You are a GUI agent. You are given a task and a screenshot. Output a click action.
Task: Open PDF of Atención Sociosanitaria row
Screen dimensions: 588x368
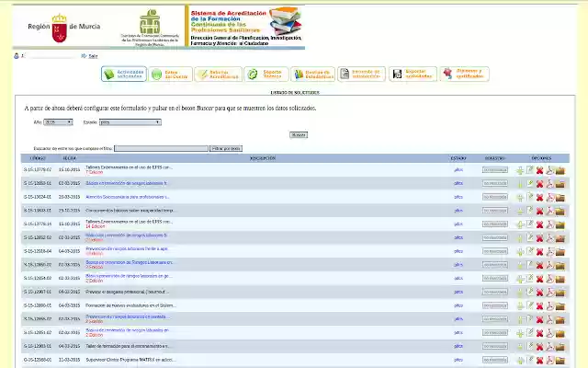[x=549, y=197]
